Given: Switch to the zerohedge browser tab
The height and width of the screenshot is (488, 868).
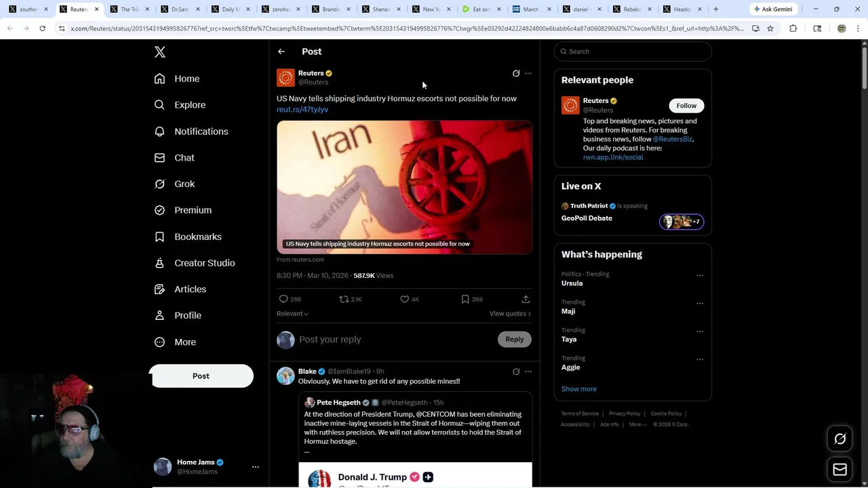Looking at the screenshot, I should point(280,9).
